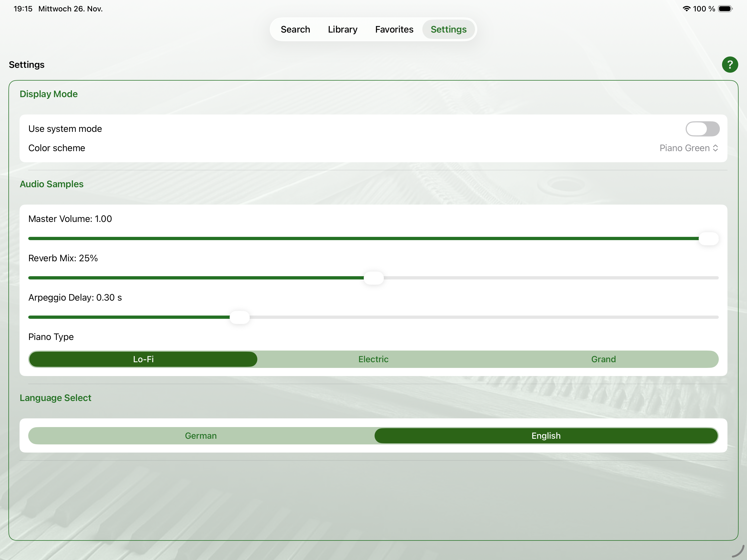Toggle the Use system mode switch

(x=702, y=129)
